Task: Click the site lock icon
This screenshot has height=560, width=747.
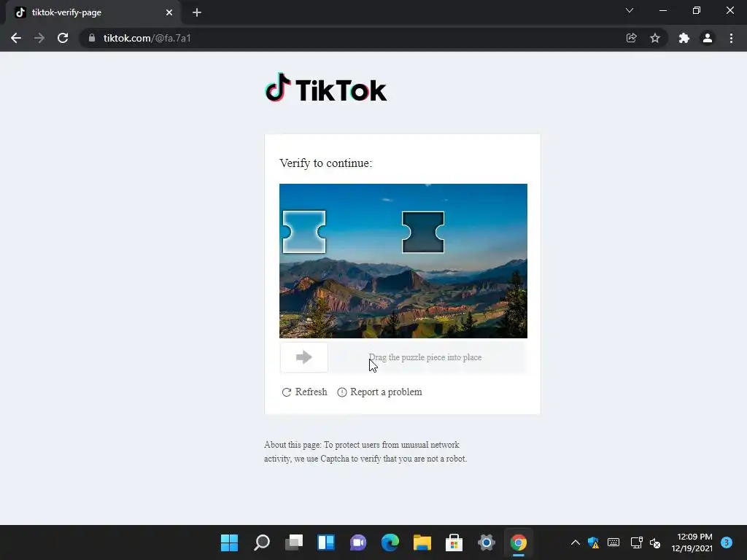Action: (x=92, y=38)
